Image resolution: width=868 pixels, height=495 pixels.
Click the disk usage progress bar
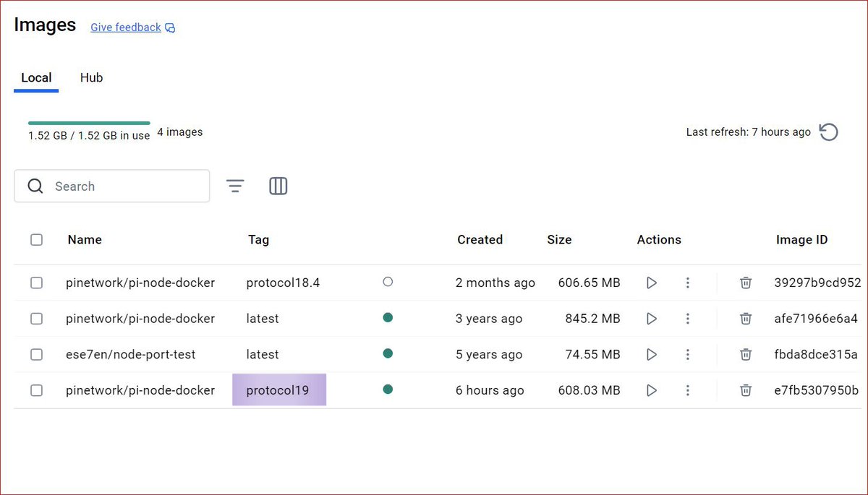[89, 123]
